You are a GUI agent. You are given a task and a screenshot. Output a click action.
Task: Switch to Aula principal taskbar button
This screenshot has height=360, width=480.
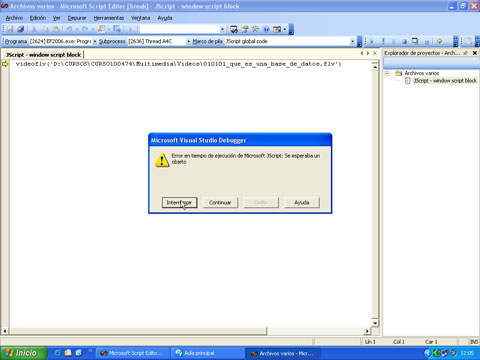click(207, 353)
